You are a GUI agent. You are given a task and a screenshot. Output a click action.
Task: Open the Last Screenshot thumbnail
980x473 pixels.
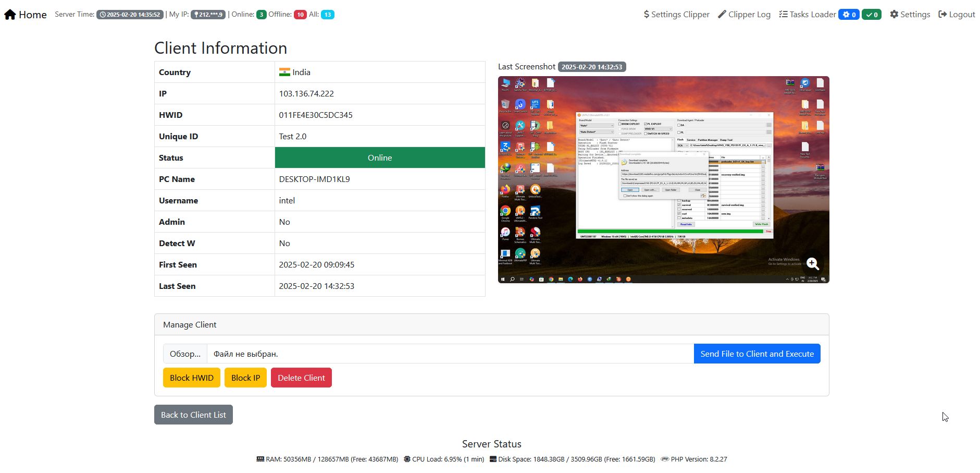point(663,180)
